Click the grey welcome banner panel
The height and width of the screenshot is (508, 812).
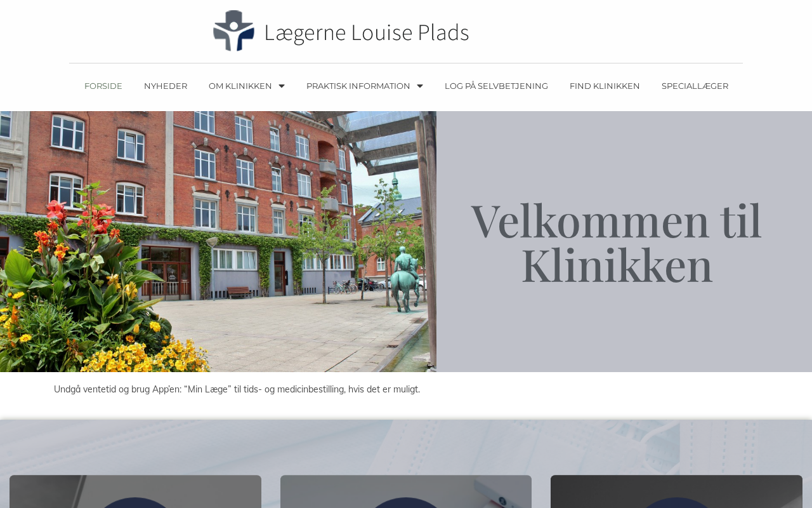pos(624,241)
